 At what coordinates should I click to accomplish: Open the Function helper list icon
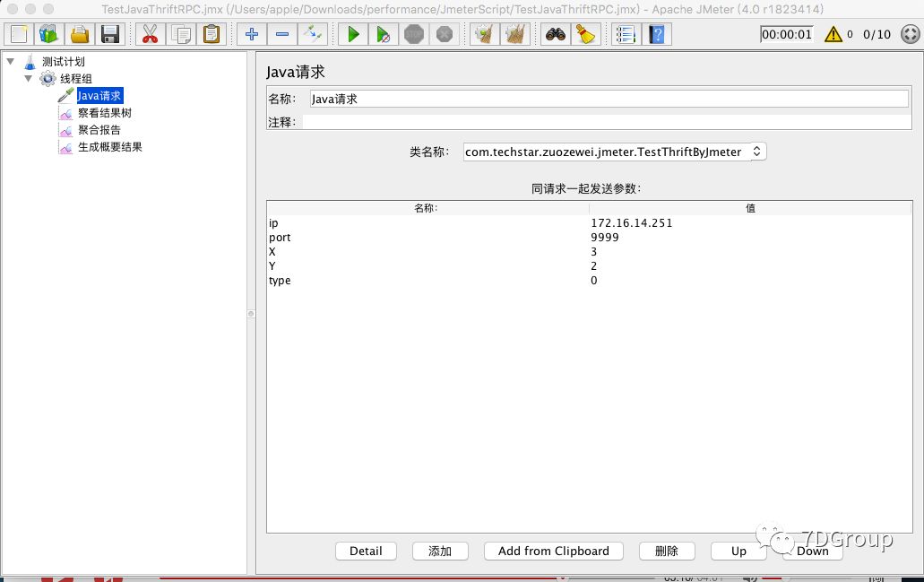tap(626, 34)
